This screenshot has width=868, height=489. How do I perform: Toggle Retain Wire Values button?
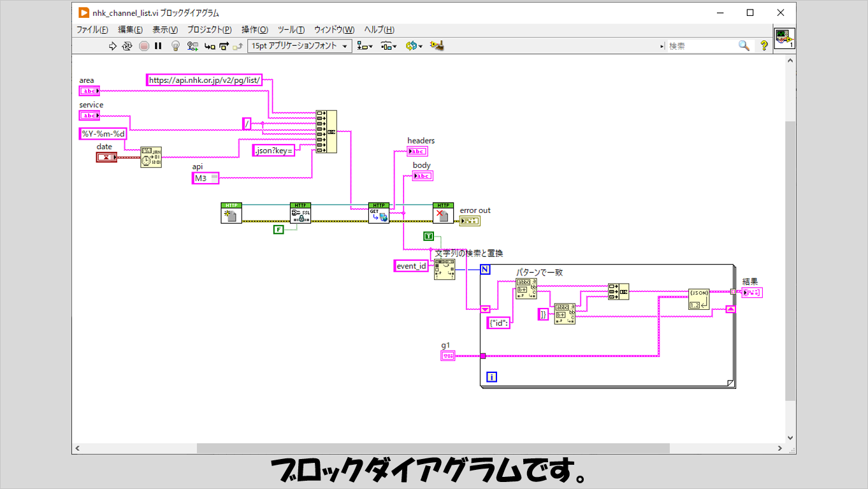(x=193, y=46)
